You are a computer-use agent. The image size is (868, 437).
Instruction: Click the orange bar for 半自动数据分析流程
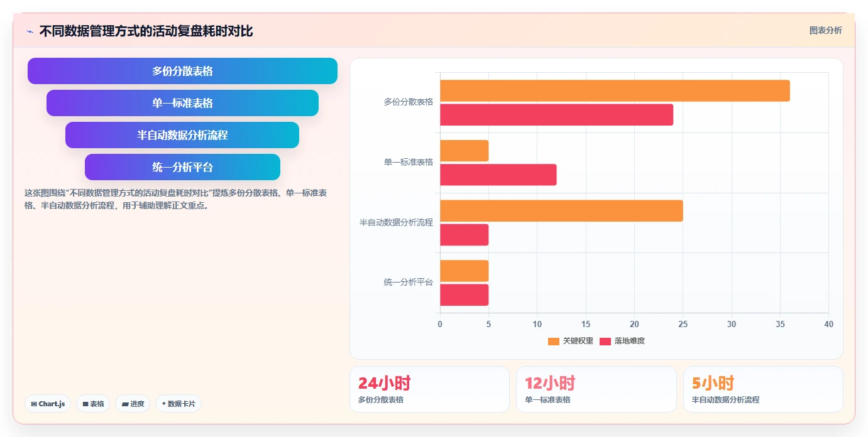point(561,211)
